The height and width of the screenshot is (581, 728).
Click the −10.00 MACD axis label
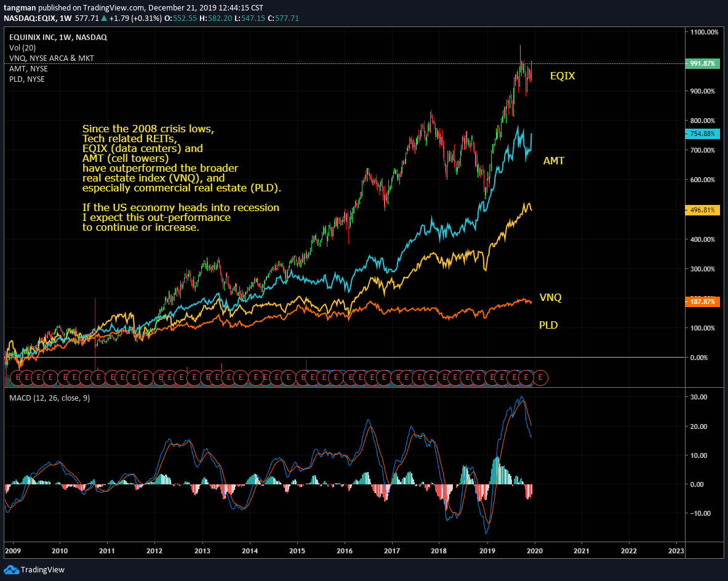click(700, 513)
